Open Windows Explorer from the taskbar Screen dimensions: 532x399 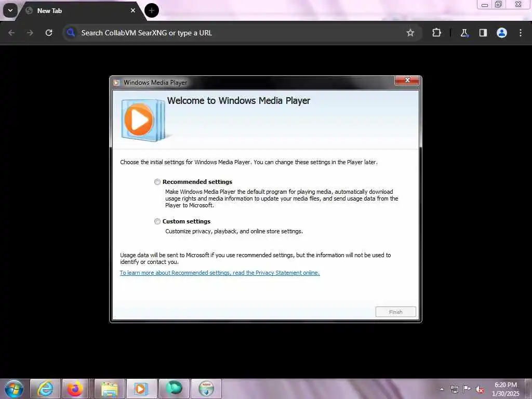pos(110,389)
